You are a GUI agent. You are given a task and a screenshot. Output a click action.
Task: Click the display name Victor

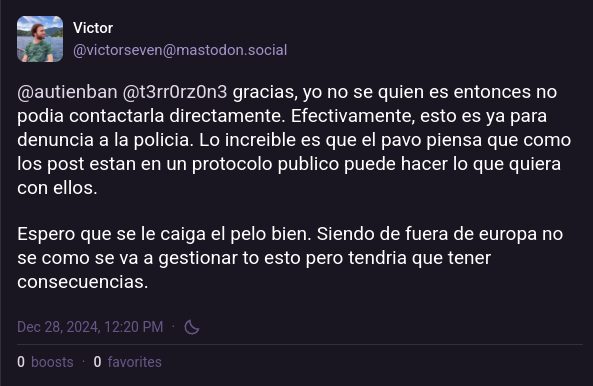click(93, 28)
